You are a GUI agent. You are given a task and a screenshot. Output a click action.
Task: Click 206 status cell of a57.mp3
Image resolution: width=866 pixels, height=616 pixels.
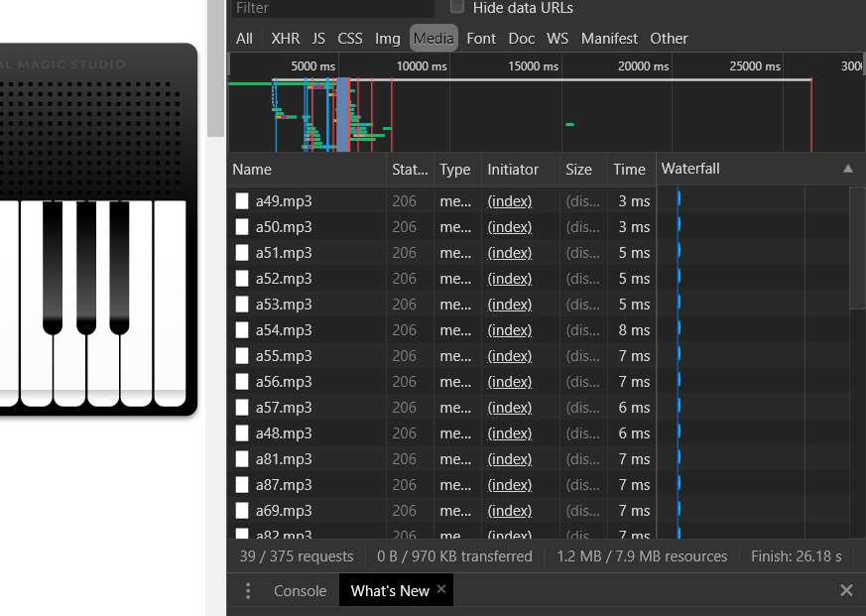pyautogui.click(x=405, y=407)
